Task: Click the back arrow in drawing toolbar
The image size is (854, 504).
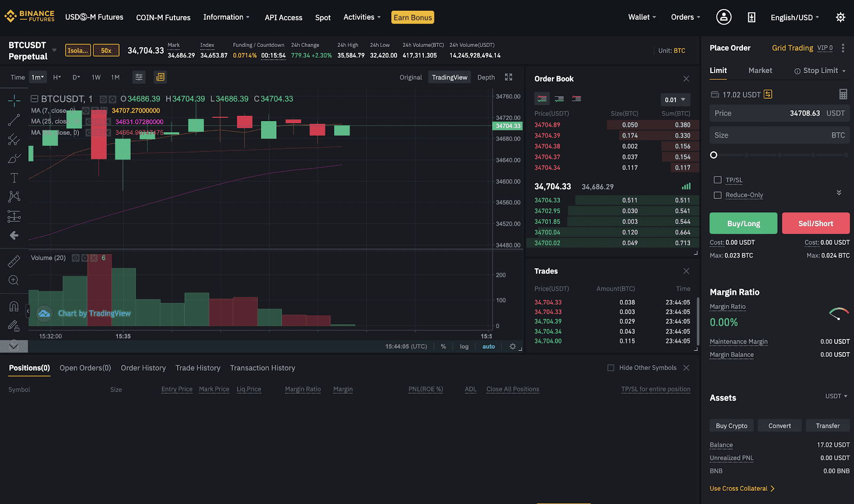Action: point(14,235)
